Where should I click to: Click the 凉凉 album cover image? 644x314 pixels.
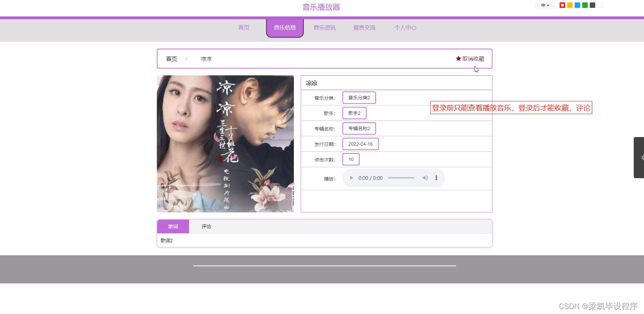click(225, 144)
